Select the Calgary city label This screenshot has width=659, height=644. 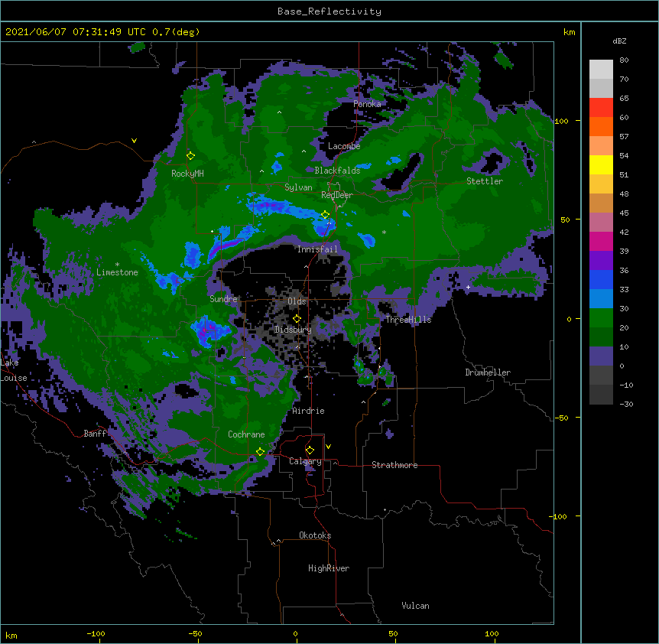(x=305, y=461)
